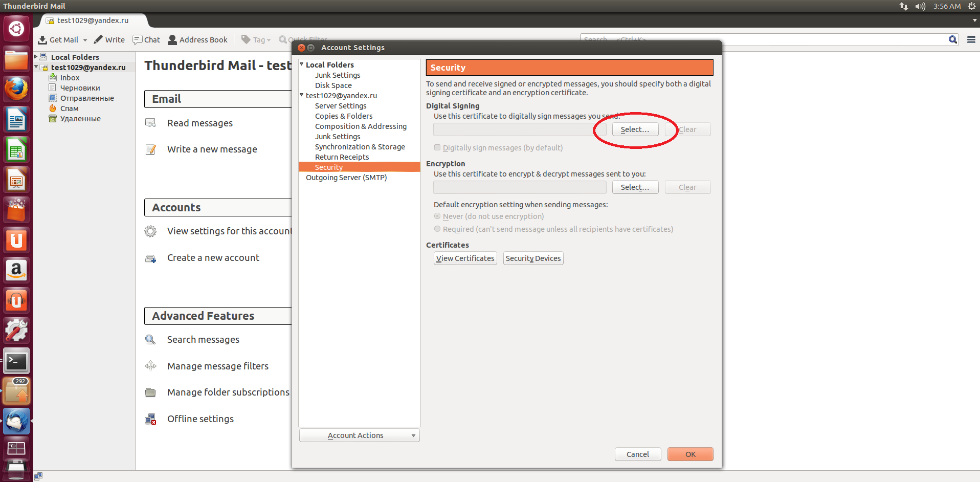Open the Account Actions dropdown
Image resolution: width=980 pixels, height=482 pixels.
tap(360, 435)
